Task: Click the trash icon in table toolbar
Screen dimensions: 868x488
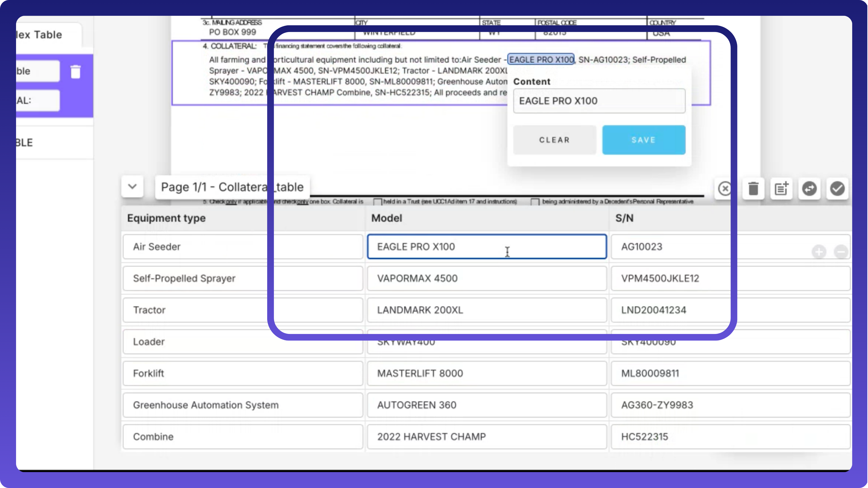Action: (753, 188)
